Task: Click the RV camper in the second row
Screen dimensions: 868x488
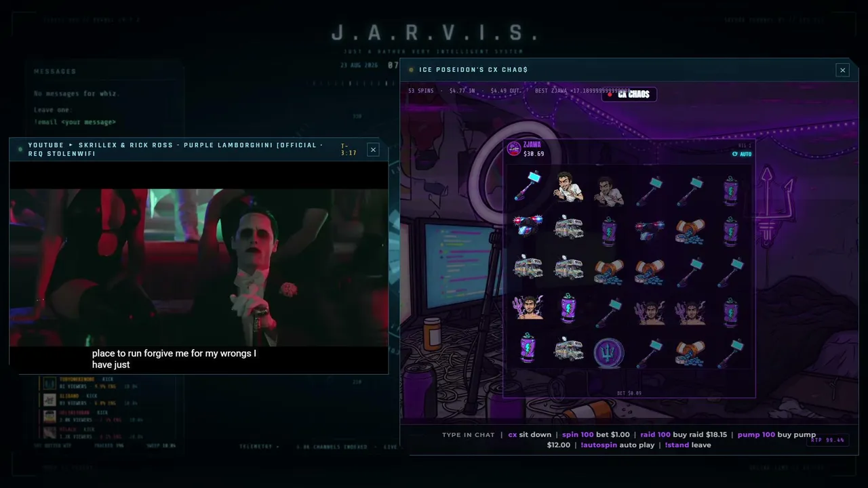Action: click(569, 228)
